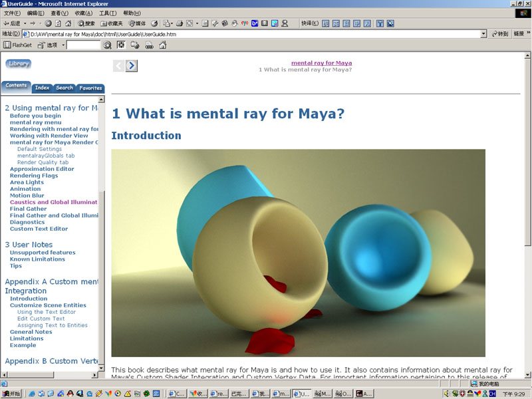Open the Search (搜索) panel

coord(86,23)
